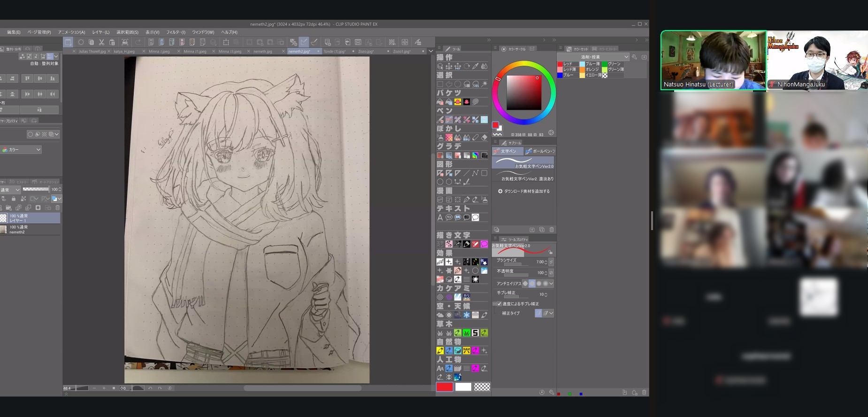This screenshot has height=417, width=868.
Task: Switch to the Minna J.jpeg document tab
Action: click(159, 51)
